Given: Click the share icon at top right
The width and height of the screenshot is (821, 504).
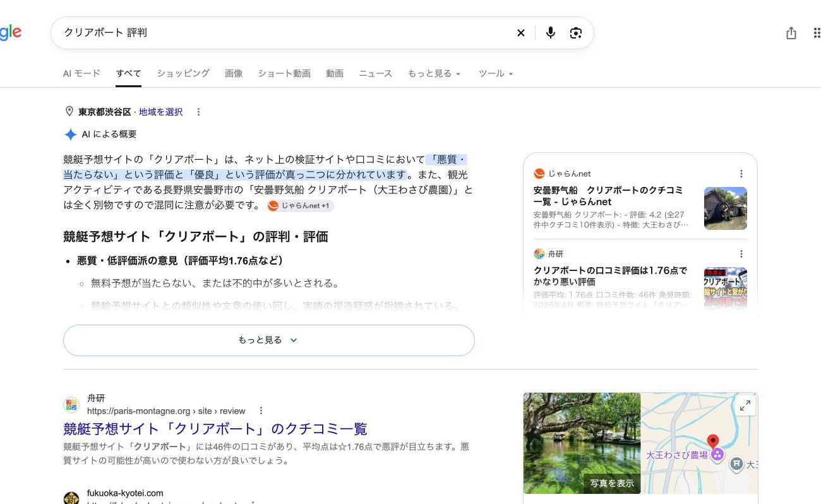Looking at the screenshot, I should (x=791, y=33).
